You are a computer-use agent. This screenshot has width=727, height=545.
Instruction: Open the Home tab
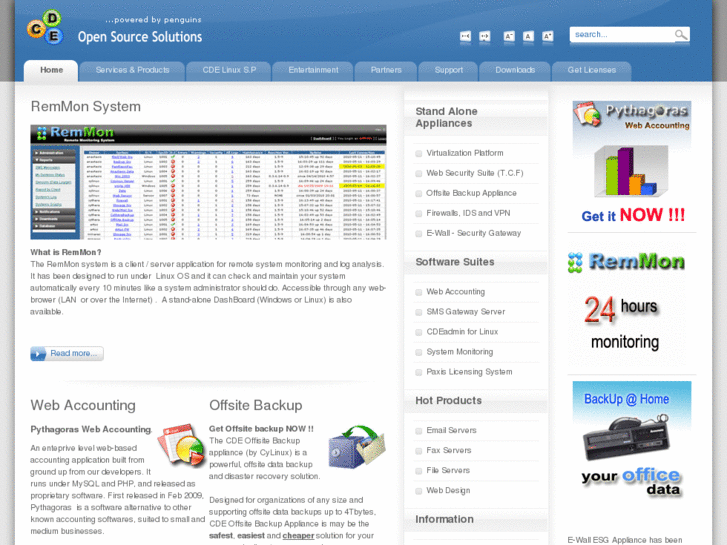pos(51,70)
